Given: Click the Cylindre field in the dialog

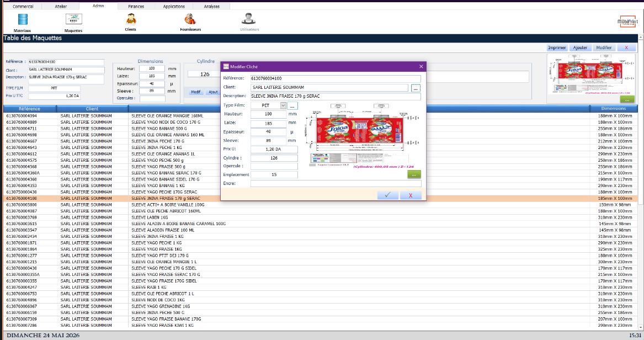Looking at the screenshot, I should click(274, 158).
